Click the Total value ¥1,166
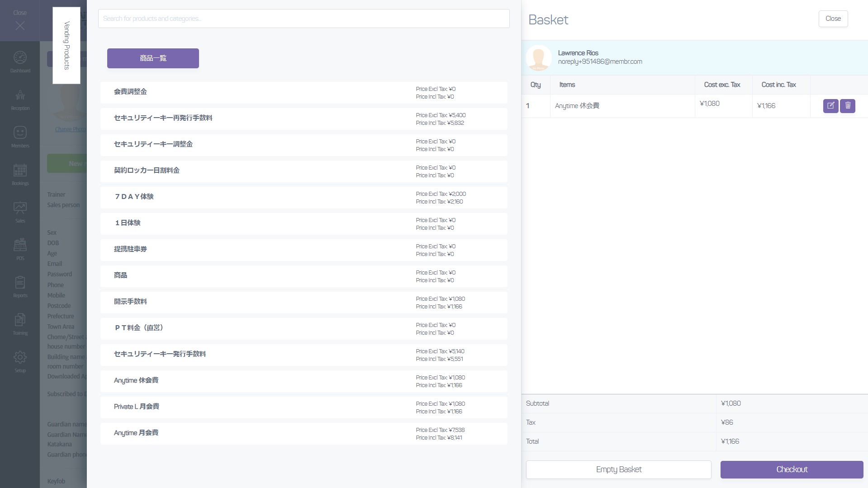Screen dimensions: 868x488 tap(730, 441)
